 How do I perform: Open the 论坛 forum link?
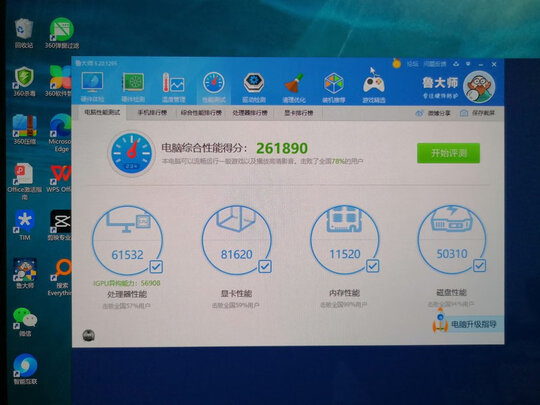click(x=413, y=64)
